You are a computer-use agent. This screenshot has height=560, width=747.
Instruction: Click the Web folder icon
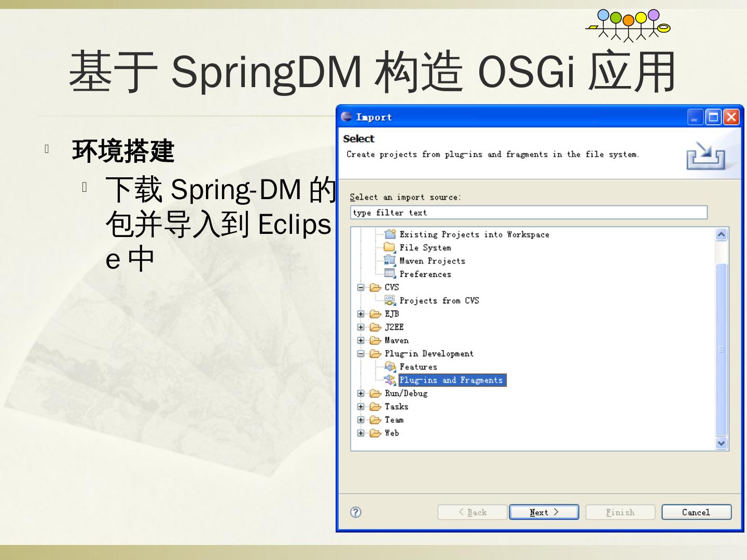[x=375, y=433]
